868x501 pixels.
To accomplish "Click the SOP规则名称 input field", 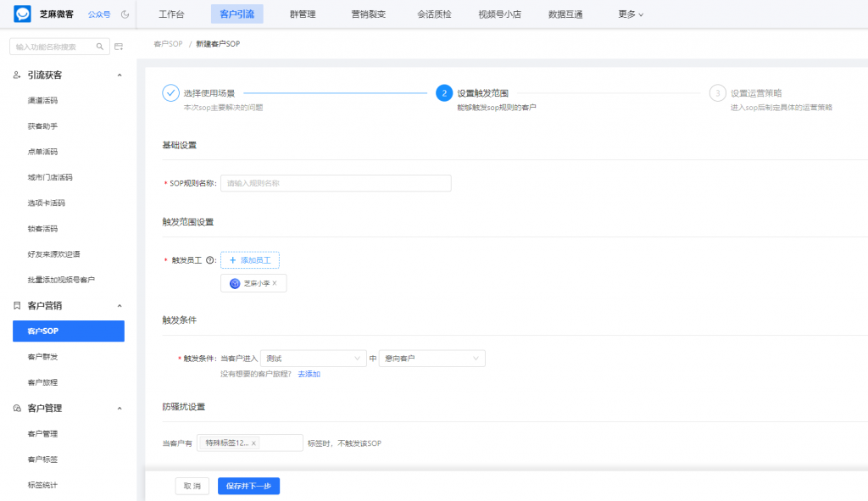I will 335,183.
